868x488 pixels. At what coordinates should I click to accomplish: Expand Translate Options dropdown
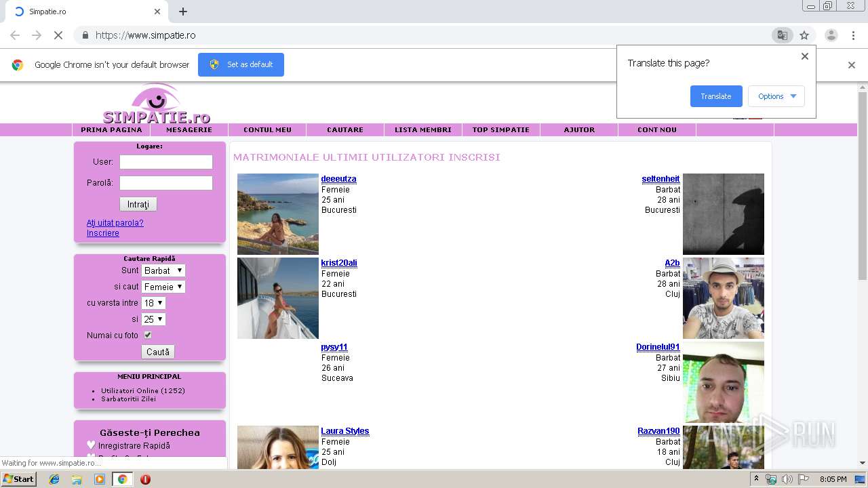point(776,96)
